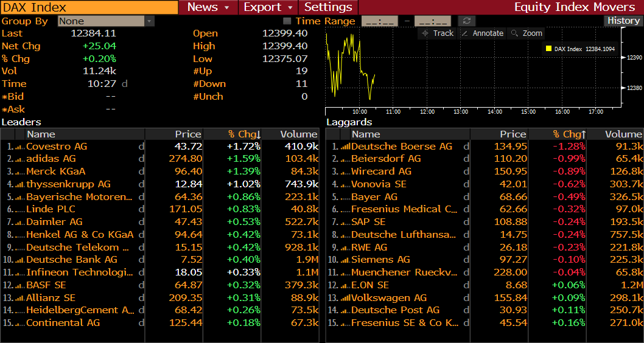Select E.ON SE row in Laggards
The height and width of the screenshot is (343, 644).
pyautogui.click(x=485, y=286)
